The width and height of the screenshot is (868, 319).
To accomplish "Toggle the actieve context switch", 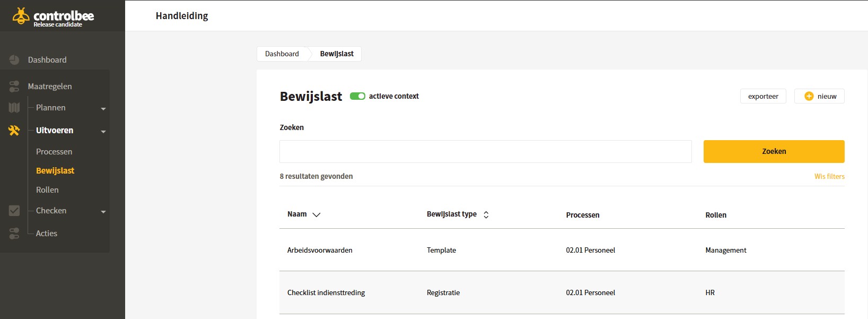I will (357, 96).
